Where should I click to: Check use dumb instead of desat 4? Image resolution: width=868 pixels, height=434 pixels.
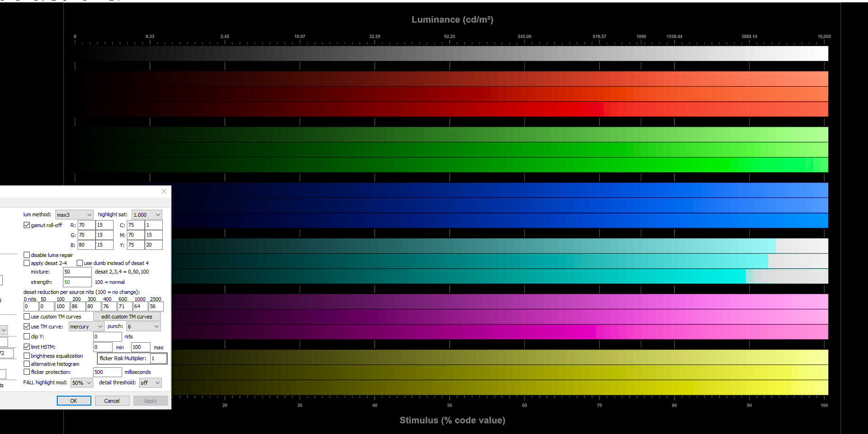(x=80, y=263)
